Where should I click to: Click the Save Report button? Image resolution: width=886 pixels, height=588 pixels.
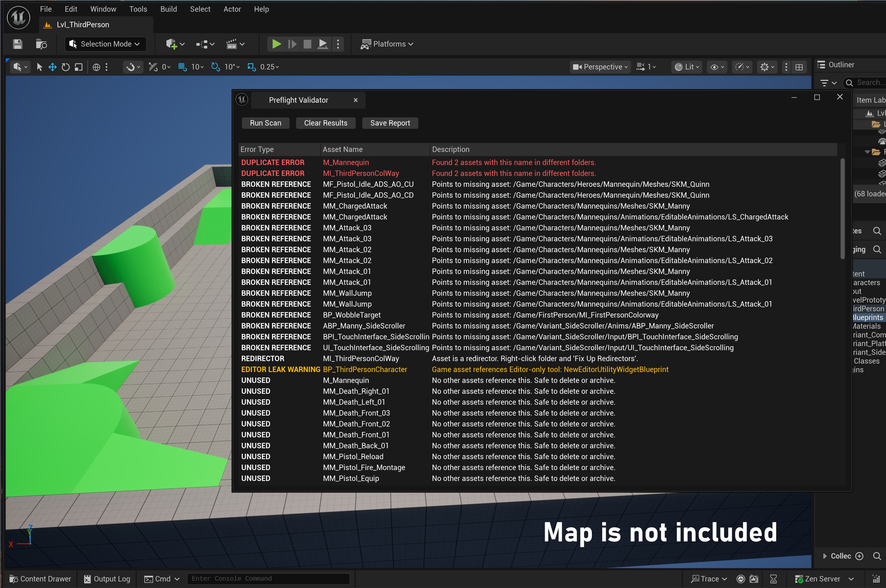[390, 123]
